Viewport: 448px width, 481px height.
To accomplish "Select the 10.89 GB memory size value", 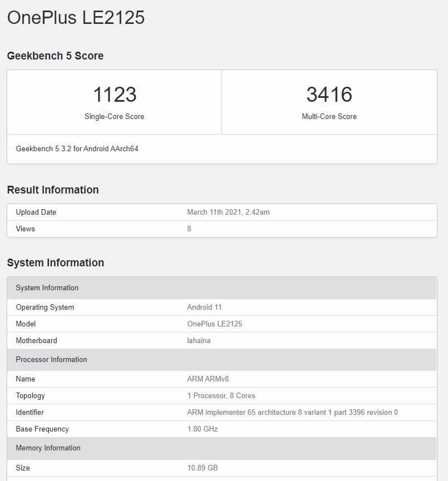I will tap(202, 468).
